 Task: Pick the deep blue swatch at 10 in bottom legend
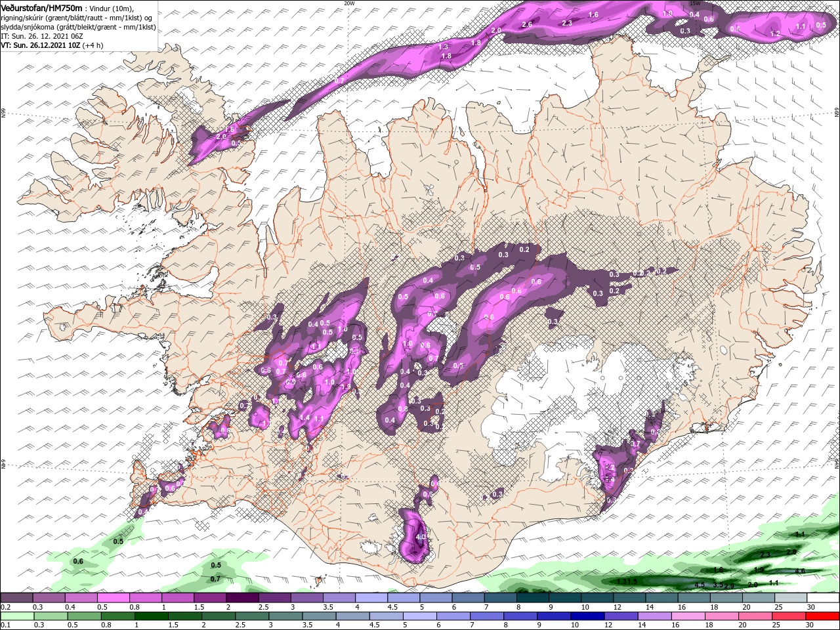point(587,616)
